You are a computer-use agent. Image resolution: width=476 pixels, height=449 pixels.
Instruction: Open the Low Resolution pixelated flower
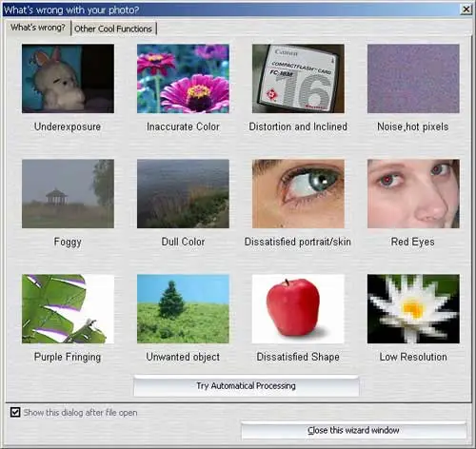[x=413, y=309]
